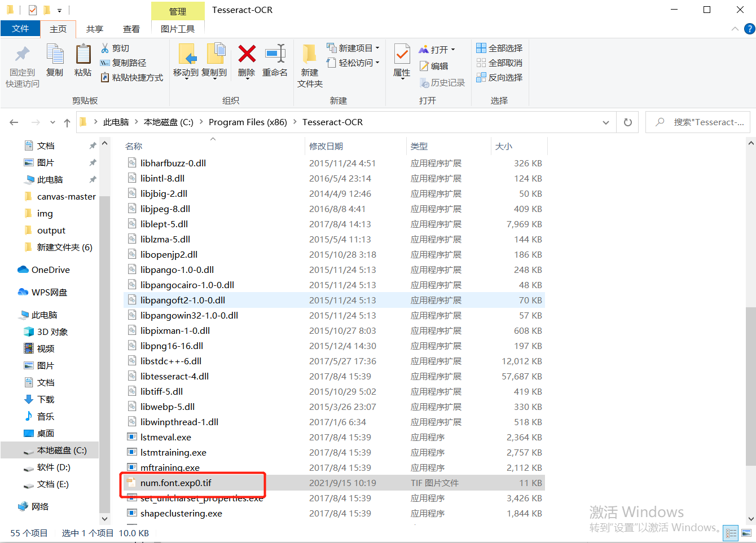Screen dimensions: 756x543
Task: Click the Paste clipboard icon
Action: [x=83, y=55]
